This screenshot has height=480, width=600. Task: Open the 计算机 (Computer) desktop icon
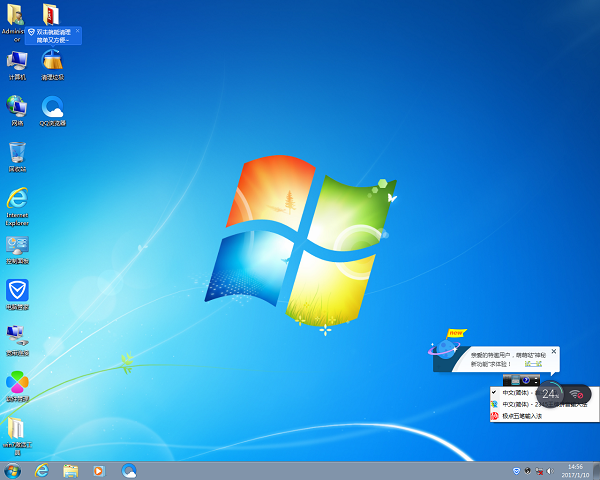click(17, 62)
